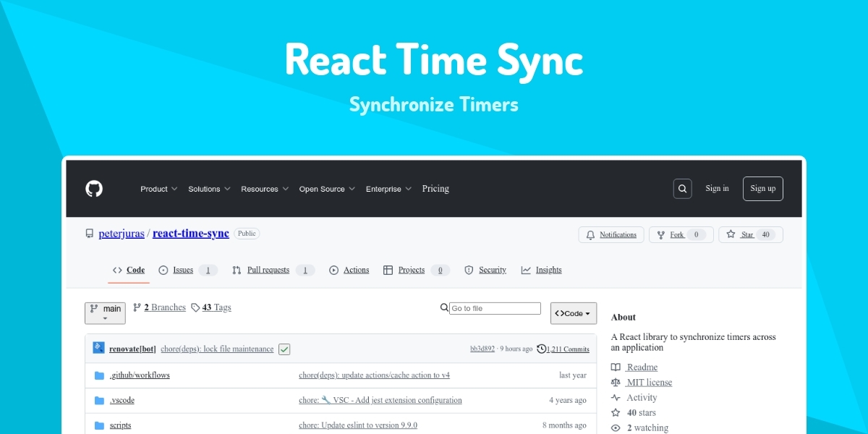868x434 pixels.
Task: Open the main branch selector dropdown
Action: pyautogui.click(x=105, y=312)
